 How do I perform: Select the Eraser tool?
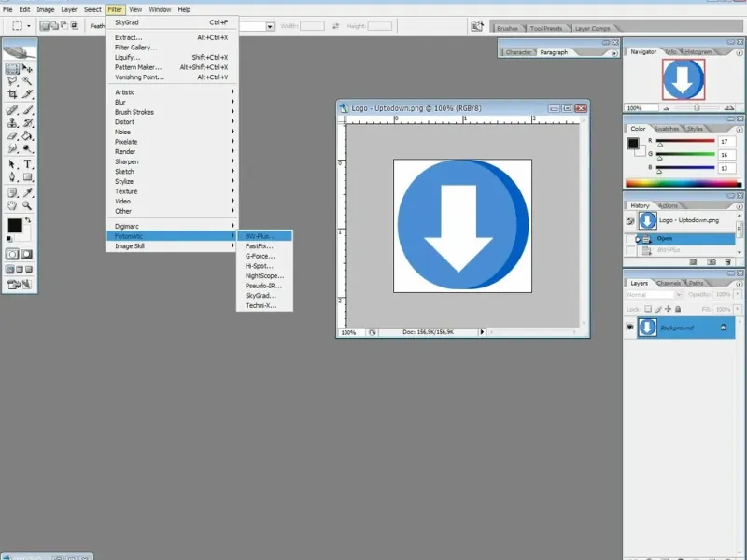(x=12, y=136)
